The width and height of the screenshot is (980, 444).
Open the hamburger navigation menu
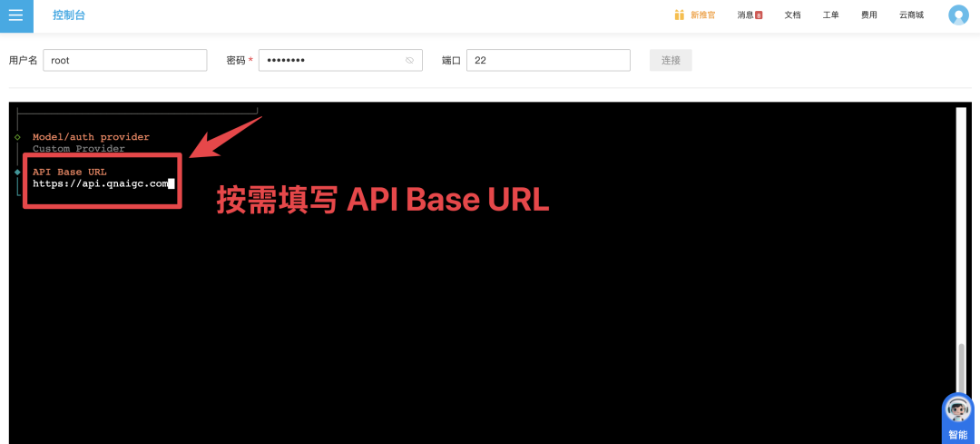(15, 15)
